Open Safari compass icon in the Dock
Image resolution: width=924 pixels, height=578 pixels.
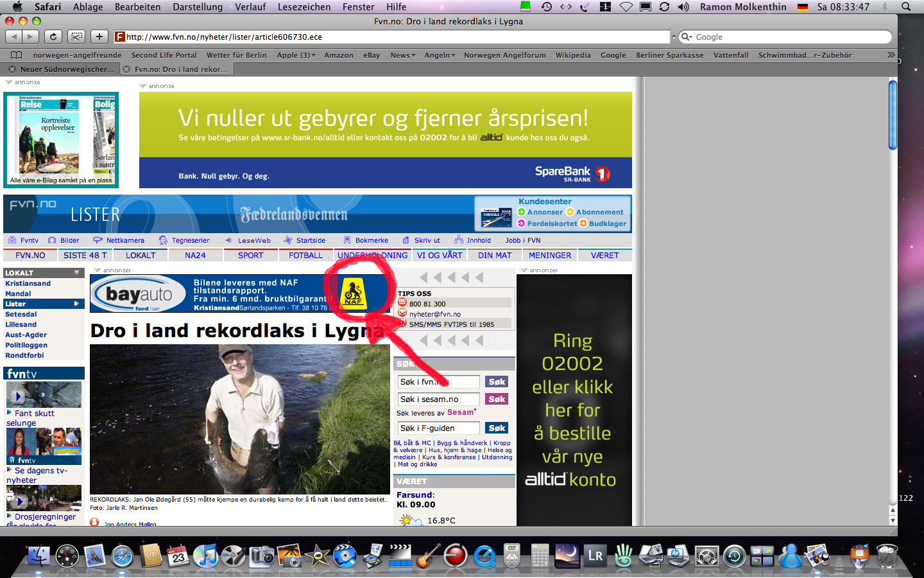pyautogui.click(x=123, y=556)
